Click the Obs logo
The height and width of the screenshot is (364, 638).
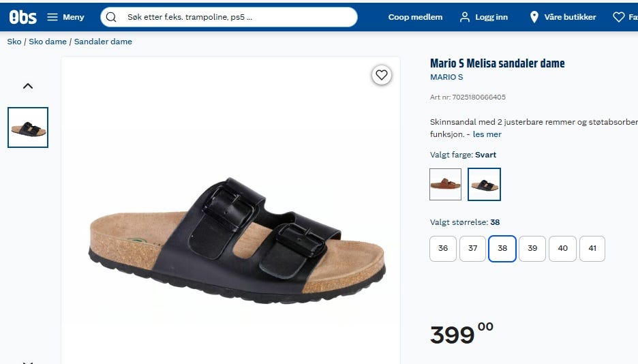[22, 17]
